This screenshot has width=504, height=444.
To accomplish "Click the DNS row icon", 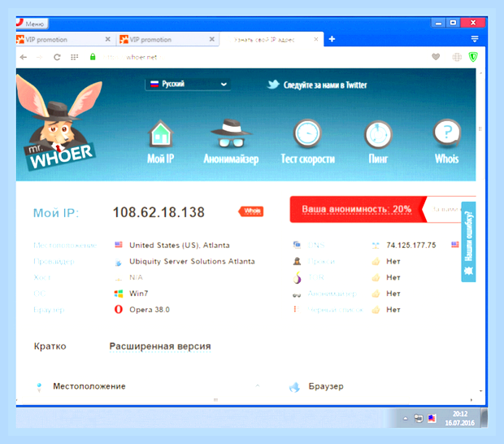I will tap(297, 245).
